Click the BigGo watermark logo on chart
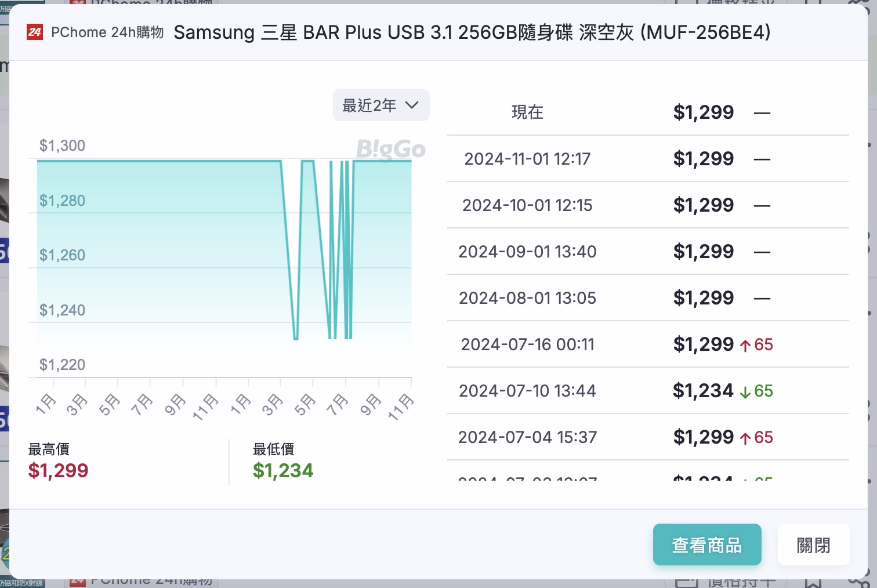Viewport: 877px width, 588px height. (390, 150)
